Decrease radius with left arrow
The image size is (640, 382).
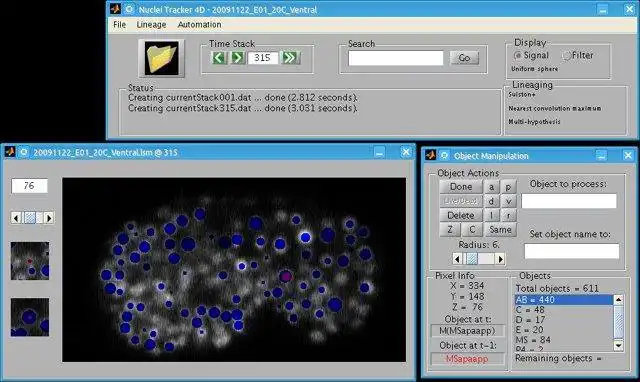pos(458,259)
